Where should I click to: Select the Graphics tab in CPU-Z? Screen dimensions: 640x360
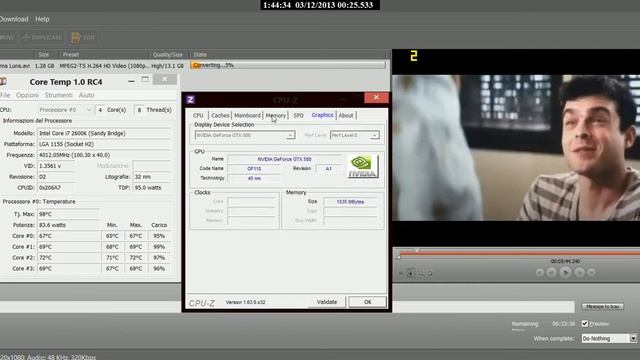(x=322, y=115)
